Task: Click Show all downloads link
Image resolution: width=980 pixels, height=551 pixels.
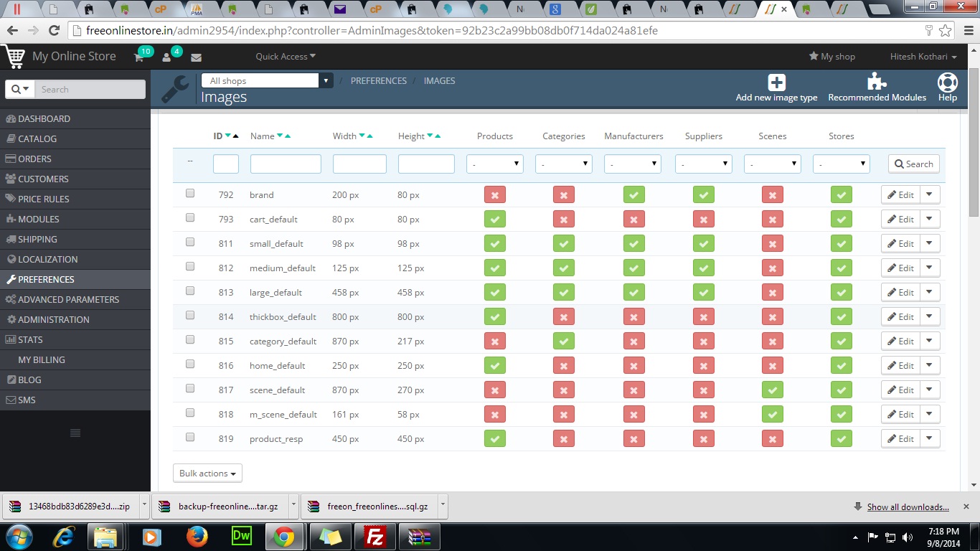Action: pos(908,507)
